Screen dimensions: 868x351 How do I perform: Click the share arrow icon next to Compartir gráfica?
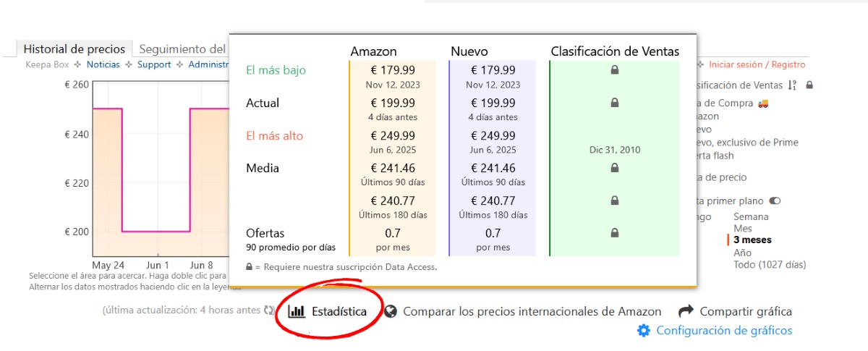pos(686,311)
